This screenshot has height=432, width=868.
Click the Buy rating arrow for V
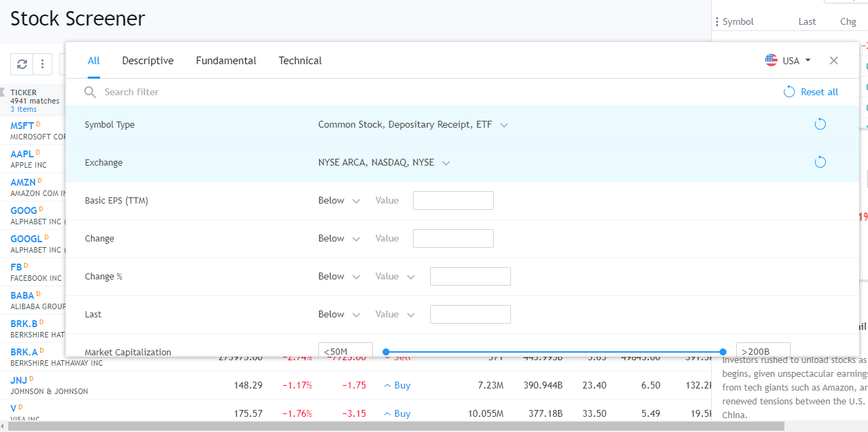(x=387, y=413)
